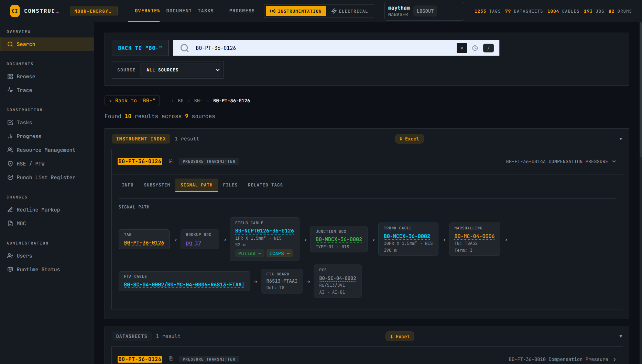Click the search magnifier icon in search bar
Screen dimensions: 642x364
[x=185, y=48]
